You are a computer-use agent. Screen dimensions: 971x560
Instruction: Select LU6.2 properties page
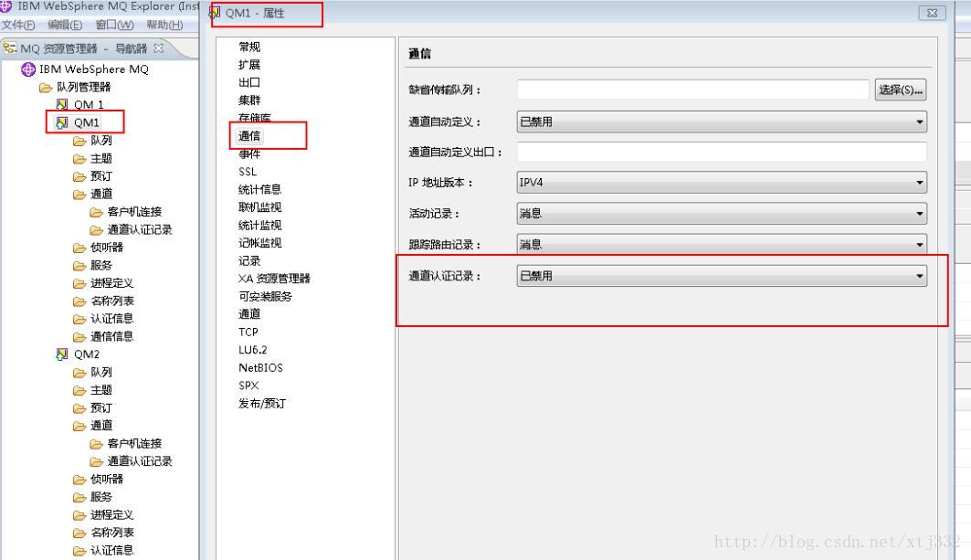253,350
